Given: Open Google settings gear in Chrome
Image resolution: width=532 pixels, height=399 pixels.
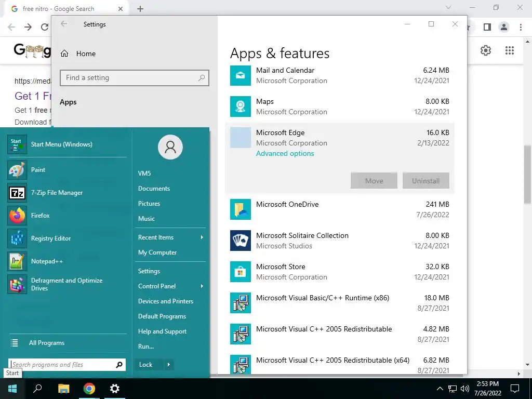Looking at the screenshot, I should (486, 50).
